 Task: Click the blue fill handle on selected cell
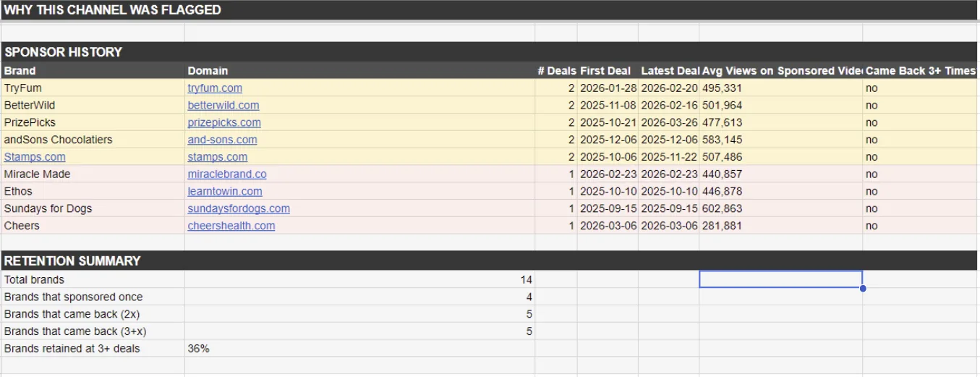coord(863,288)
